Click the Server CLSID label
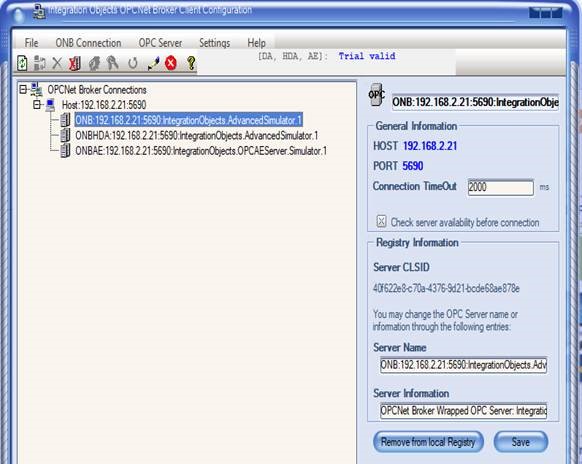The height and width of the screenshot is (464, 582). pos(401,267)
